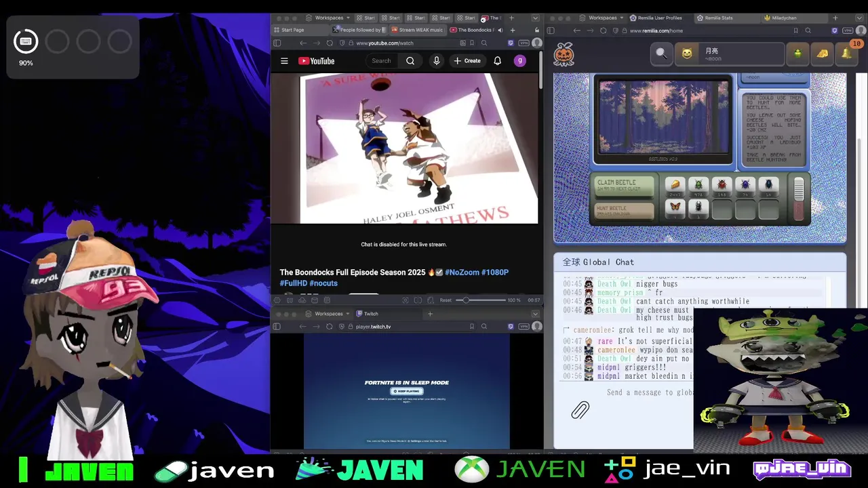Viewport: 868px width, 488px height.
Task: Toggle the VPN badge in Twitch window
Action: tap(524, 327)
